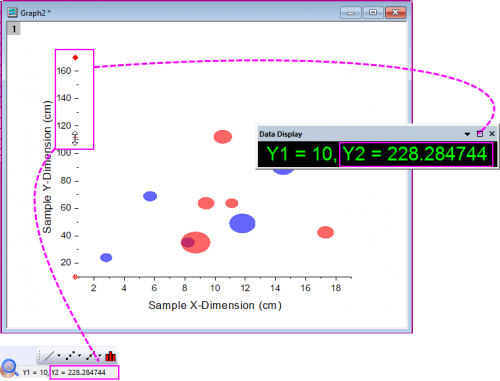500x381 pixels.
Task: Click the Sample X-Dimension axis title
Action: point(215,305)
